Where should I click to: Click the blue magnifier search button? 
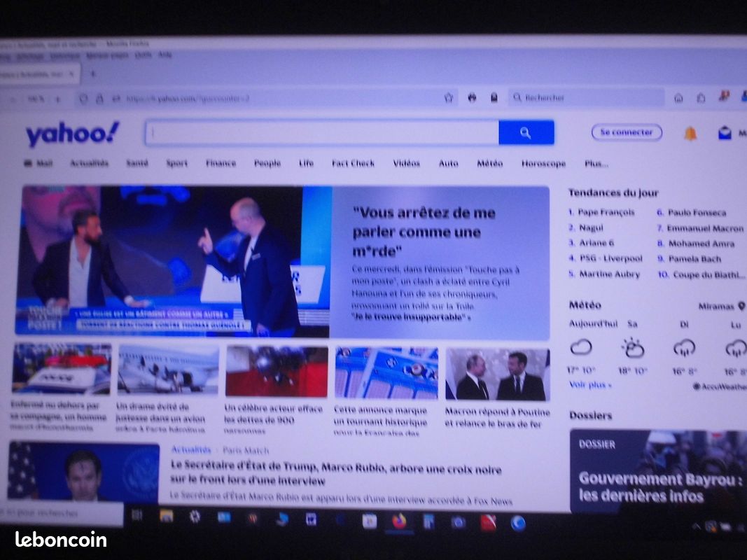pyautogui.click(x=526, y=132)
